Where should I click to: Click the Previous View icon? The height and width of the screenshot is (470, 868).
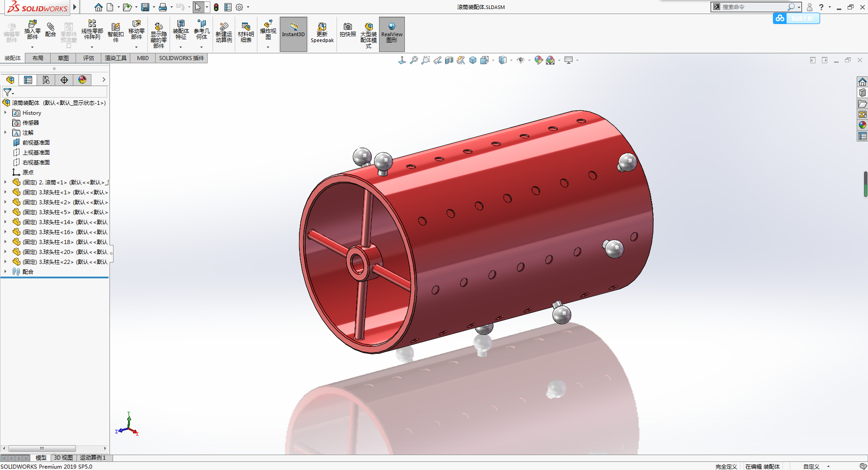point(437,60)
